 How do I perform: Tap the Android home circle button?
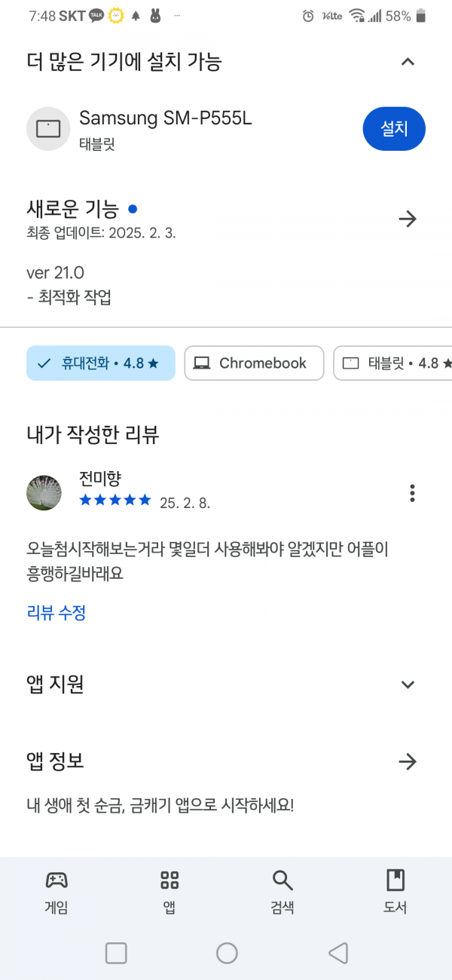click(227, 954)
